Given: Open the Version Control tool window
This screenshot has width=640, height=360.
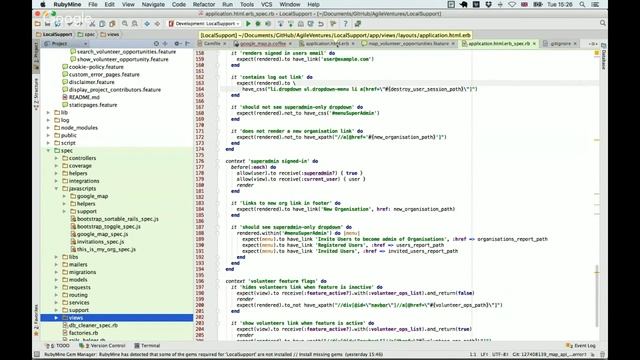Looking at the screenshot, I should 103,346.
